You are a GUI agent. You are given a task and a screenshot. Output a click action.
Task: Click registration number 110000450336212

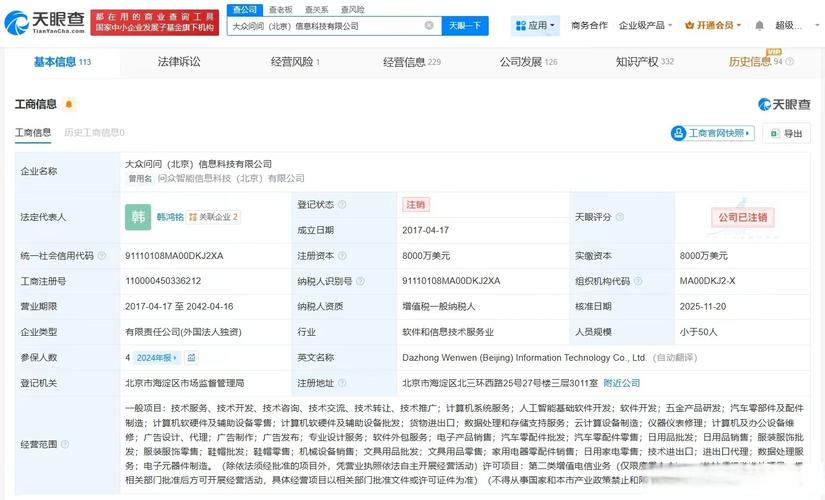(x=163, y=281)
